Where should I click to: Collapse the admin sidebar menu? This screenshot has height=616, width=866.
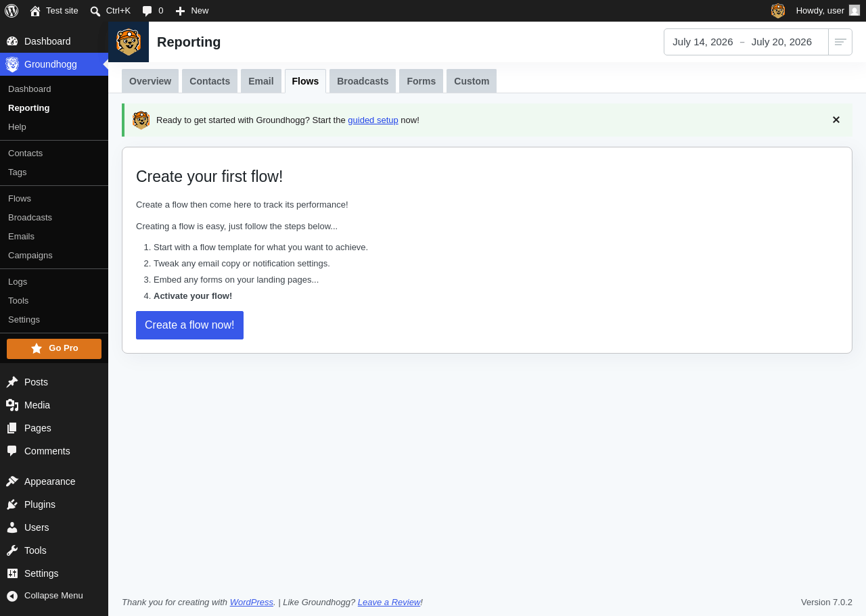click(54, 596)
